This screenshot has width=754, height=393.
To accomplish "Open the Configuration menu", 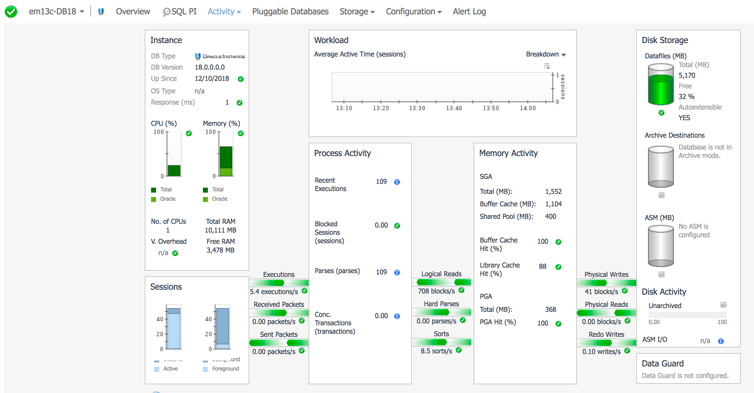I will (x=414, y=12).
